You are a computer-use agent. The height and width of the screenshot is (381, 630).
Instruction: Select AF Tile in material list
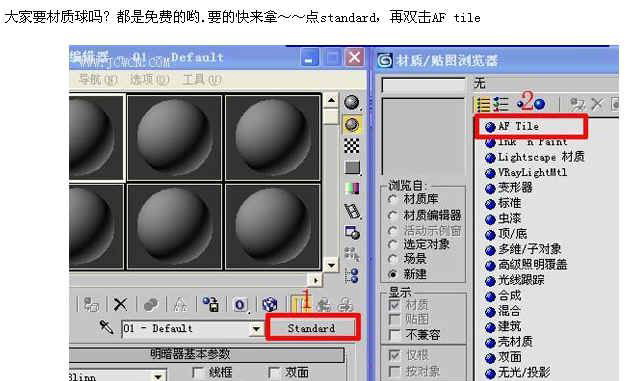tap(530, 126)
